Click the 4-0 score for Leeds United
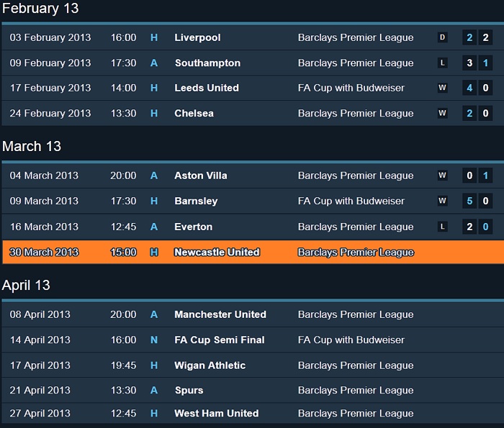 tap(477, 88)
